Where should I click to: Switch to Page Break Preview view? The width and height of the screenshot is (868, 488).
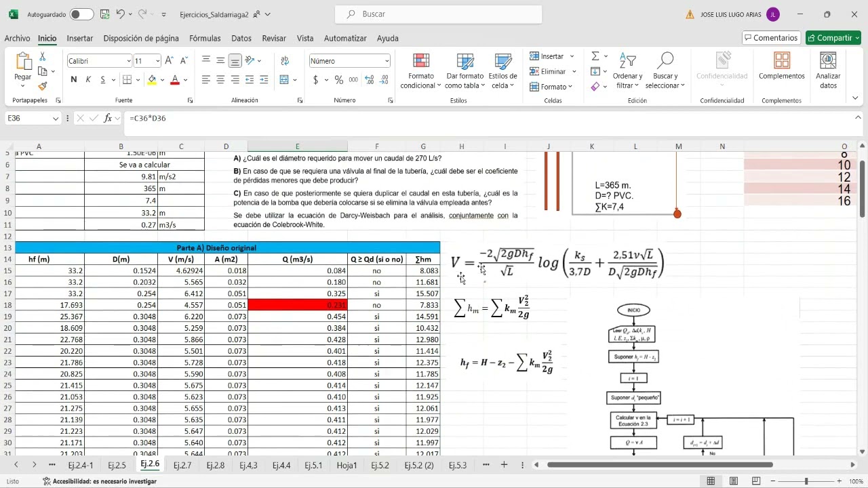tap(756, 481)
